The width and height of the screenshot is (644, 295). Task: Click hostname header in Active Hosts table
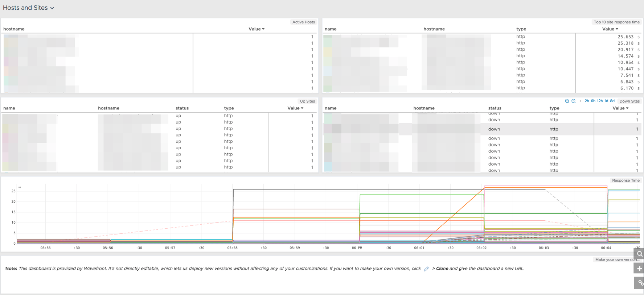point(14,29)
